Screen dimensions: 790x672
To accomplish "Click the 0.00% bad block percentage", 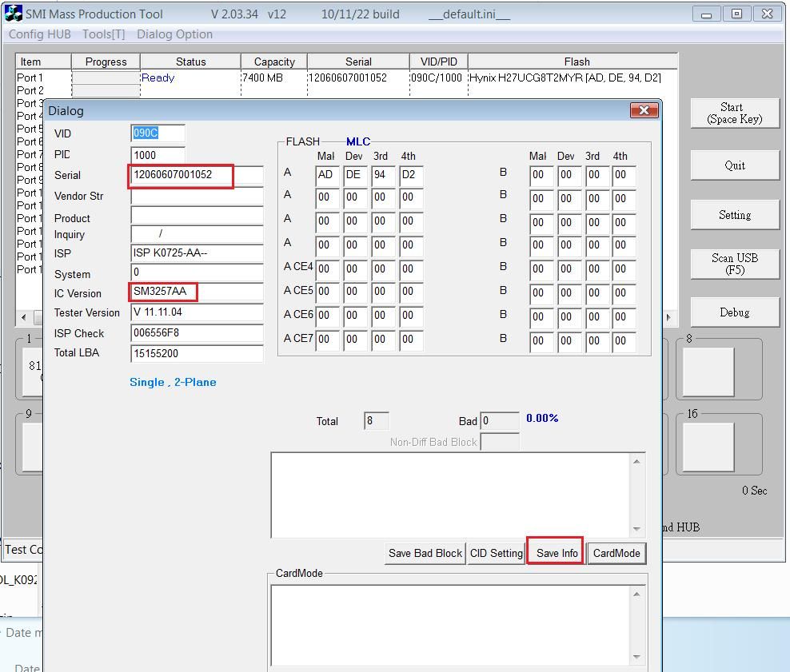I will click(x=542, y=418).
